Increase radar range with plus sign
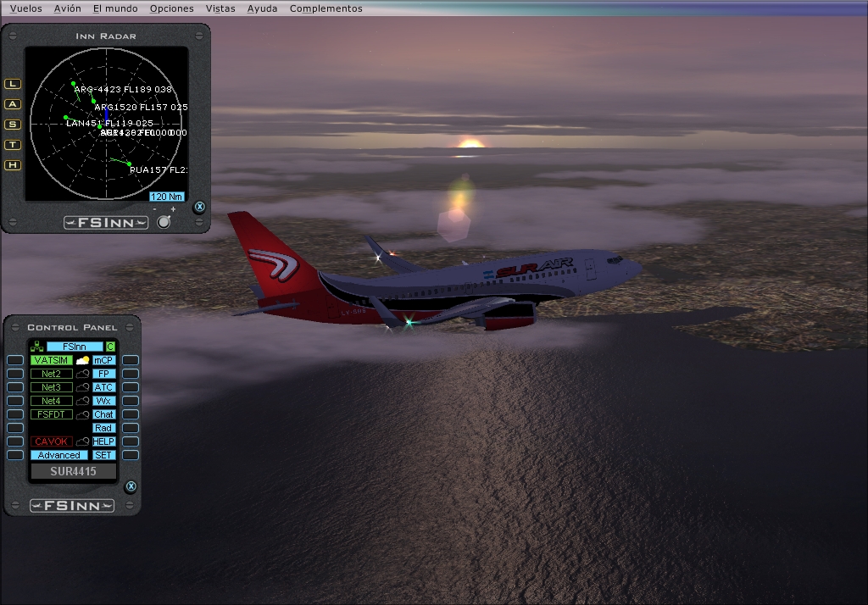The image size is (868, 605). point(173,209)
